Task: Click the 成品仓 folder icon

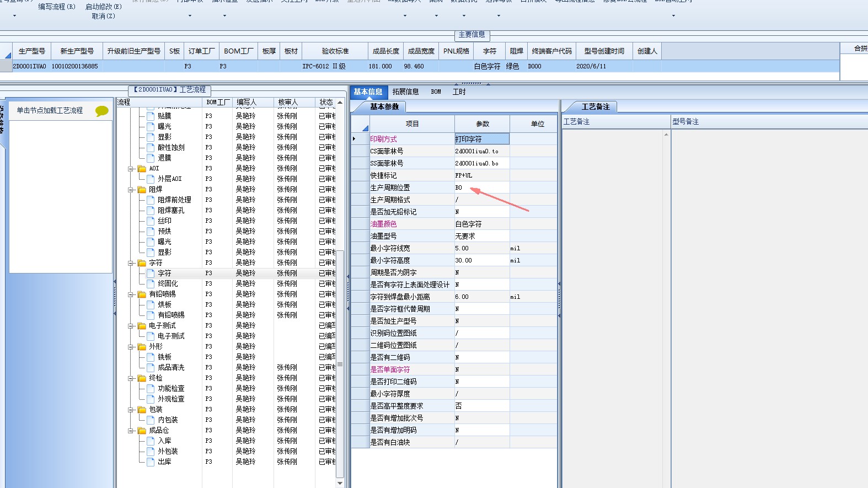Action: pyautogui.click(x=142, y=430)
